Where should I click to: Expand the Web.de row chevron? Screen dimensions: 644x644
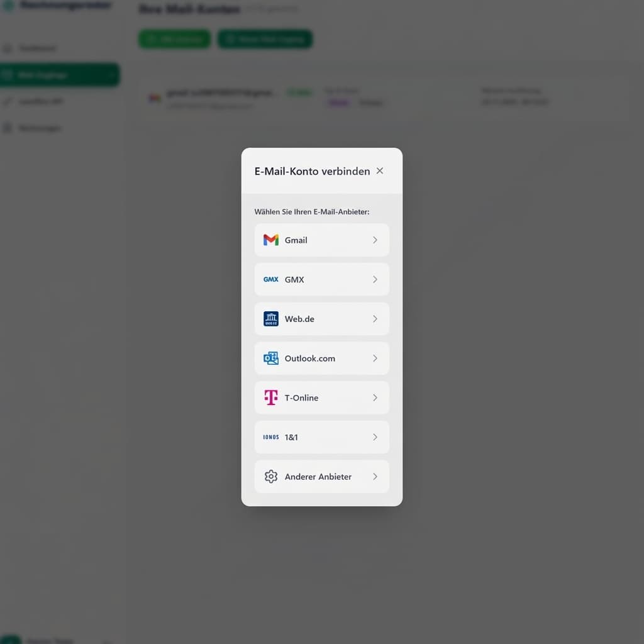point(375,319)
